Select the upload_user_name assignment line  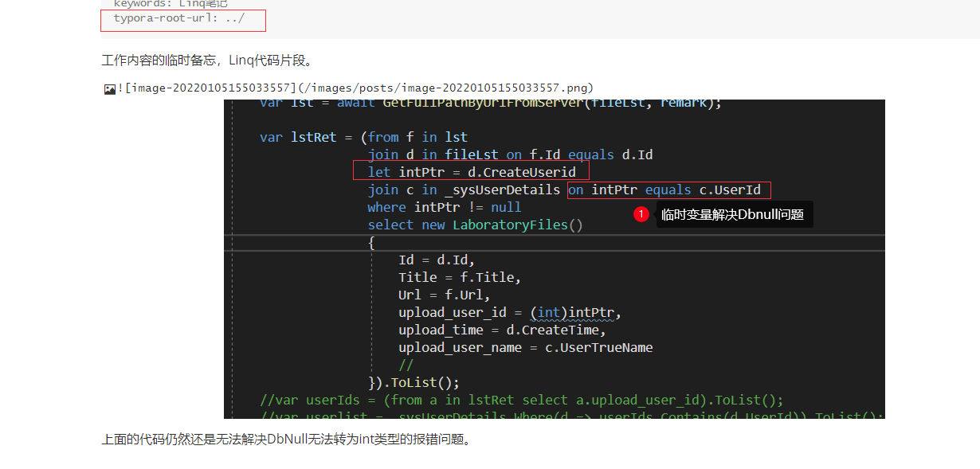(x=526, y=347)
